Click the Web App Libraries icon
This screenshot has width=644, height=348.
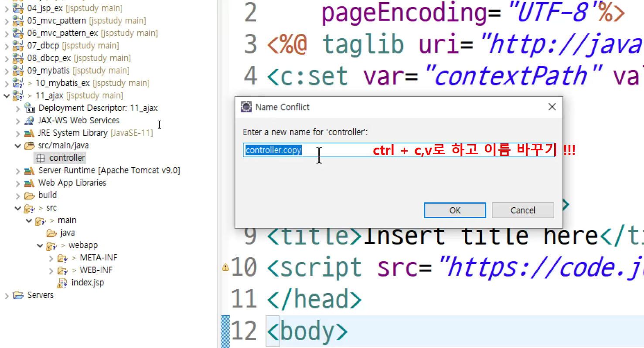pos(29,183)
